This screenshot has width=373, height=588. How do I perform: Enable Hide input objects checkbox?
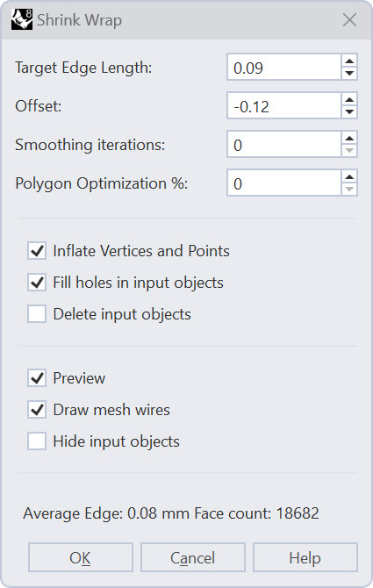coord(37,441)
